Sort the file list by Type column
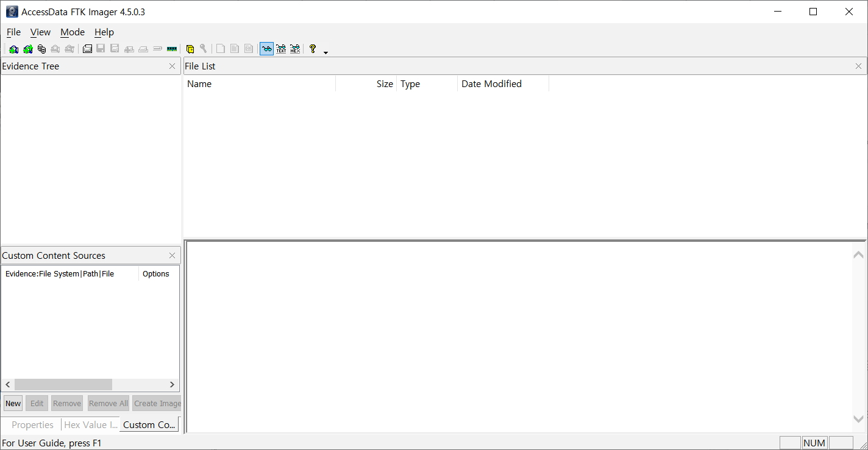868x450 pixels. pyautogui.click(x=427, y=84)
